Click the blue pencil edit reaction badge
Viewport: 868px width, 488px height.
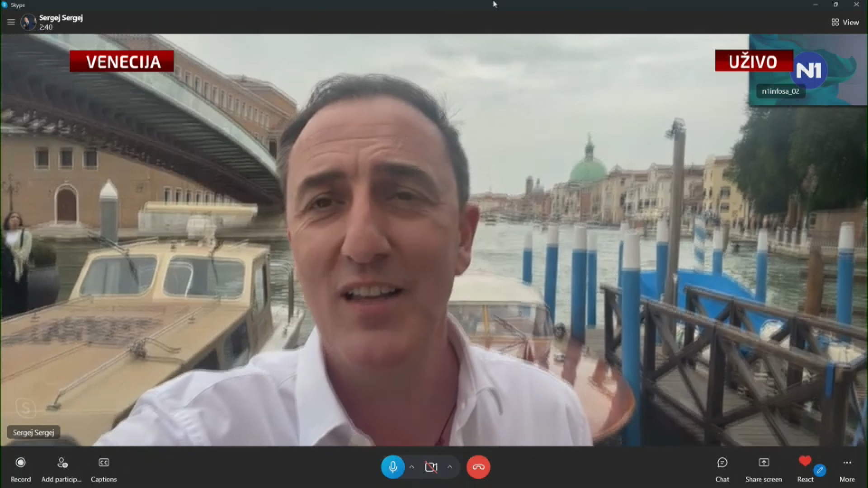point(820,471)
